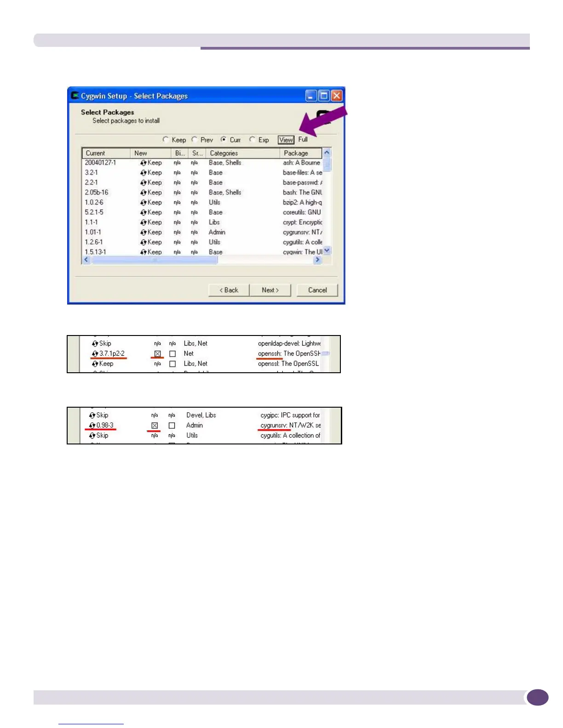Image resolution: width=563 pixels, height=728 pixels.
Task: Click the package text 'coreutils: GNU'
Action: tap(302, 212)
